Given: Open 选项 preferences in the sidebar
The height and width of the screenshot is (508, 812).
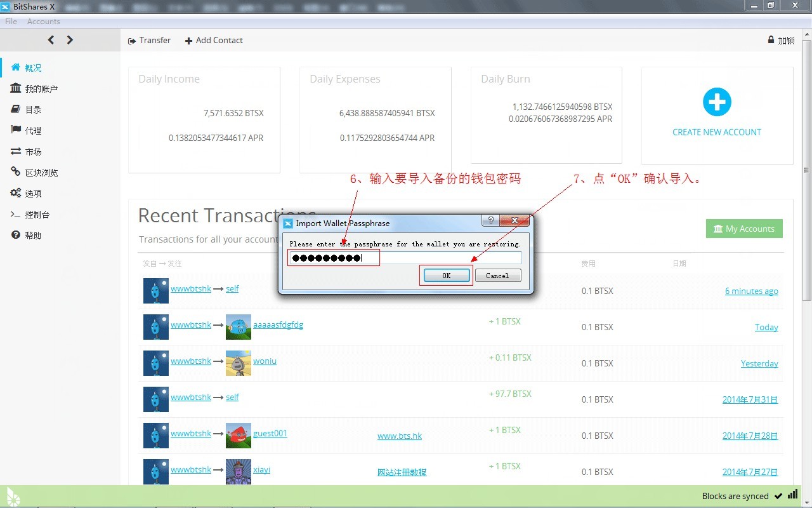Looking at the screenshot, I should (27, 193).
